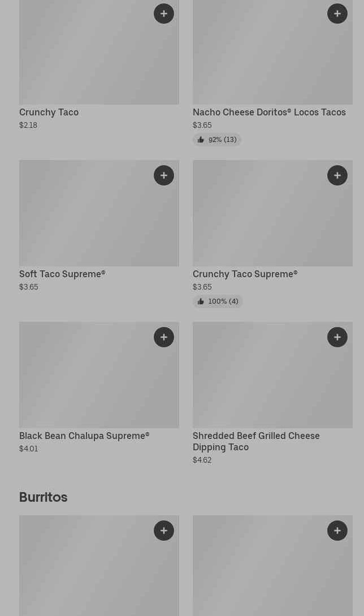This screenshot has width=364, height=616.
Task: Click the 100% (4) rating badge
Action: click(218, 301)
